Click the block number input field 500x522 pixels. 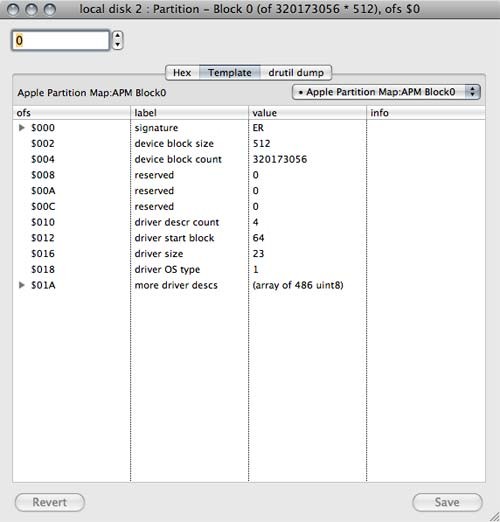click(x=61, y=41)
